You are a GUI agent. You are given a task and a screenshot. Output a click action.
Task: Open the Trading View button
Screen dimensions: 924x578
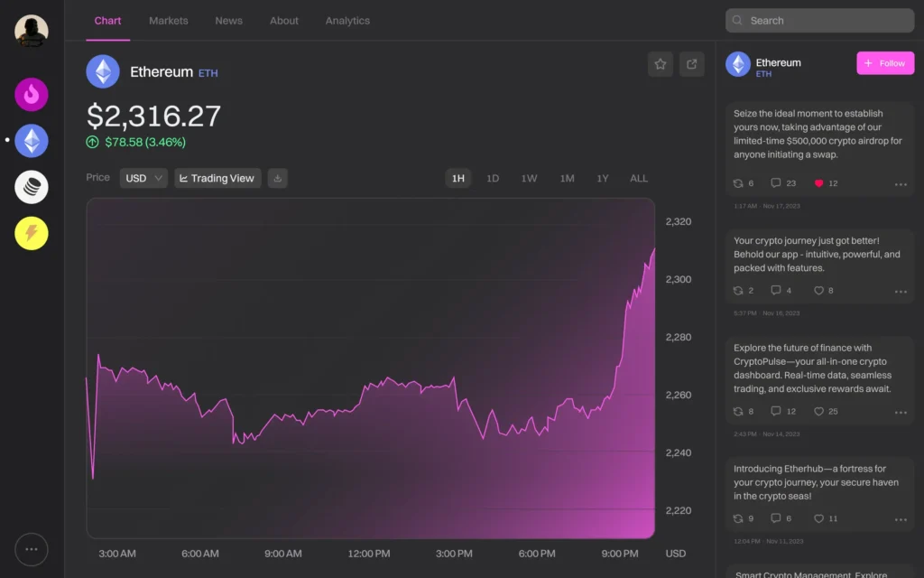point(217,178)
